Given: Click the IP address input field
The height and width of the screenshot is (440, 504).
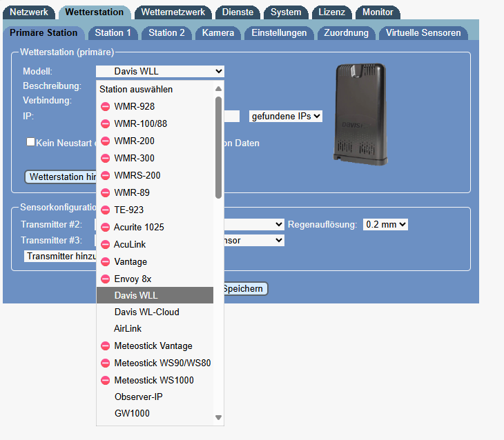Looking at the screenshot, I should pos(232,117).
